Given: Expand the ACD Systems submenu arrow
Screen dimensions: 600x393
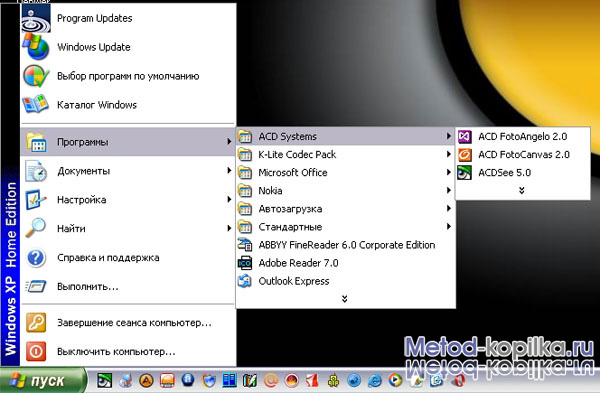Looking at the screenshot, I should (x=448, y=136).
